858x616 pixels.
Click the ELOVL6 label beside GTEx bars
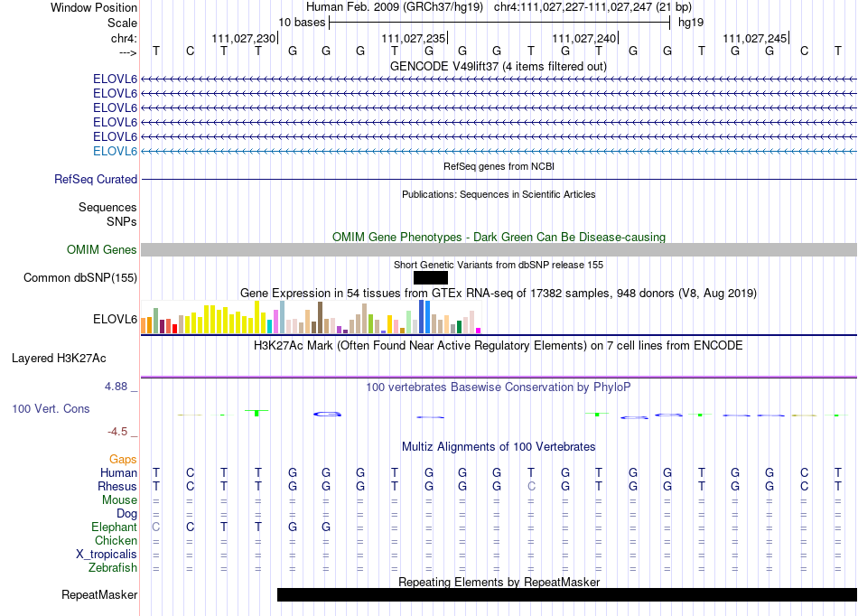click(x=115, y=319)
